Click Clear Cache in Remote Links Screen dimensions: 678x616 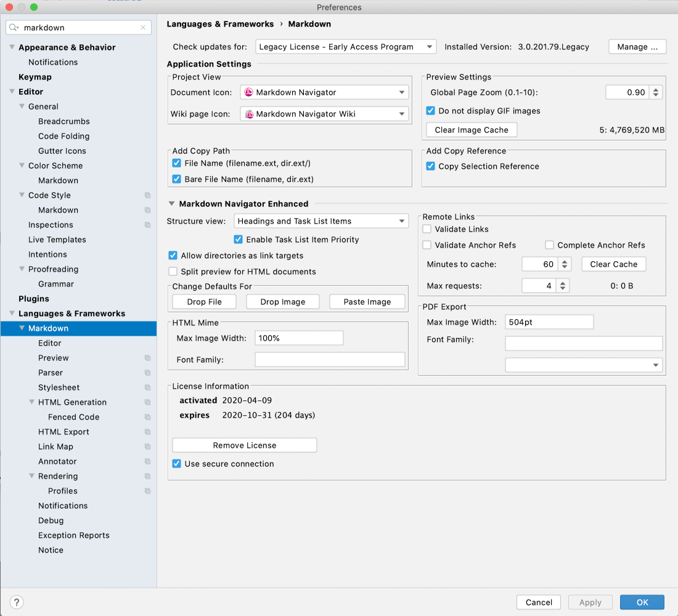point(613,264)
